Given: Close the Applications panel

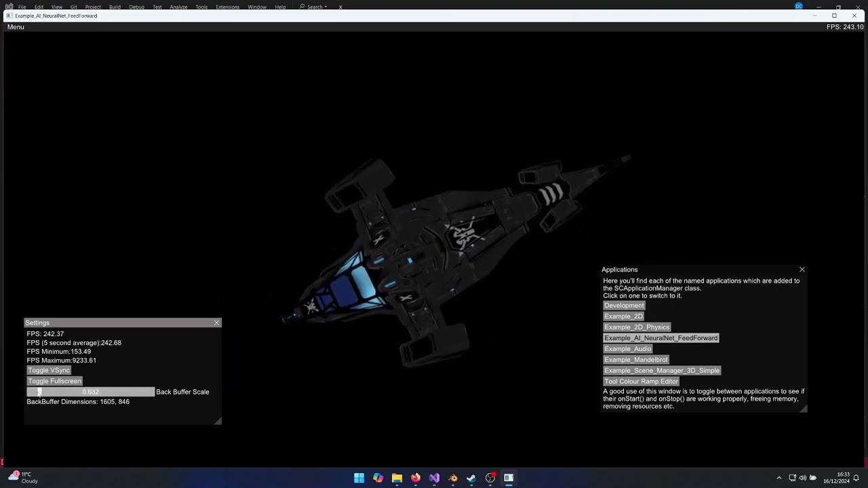Looking at the screenshot, I should (x=802, y=270).
